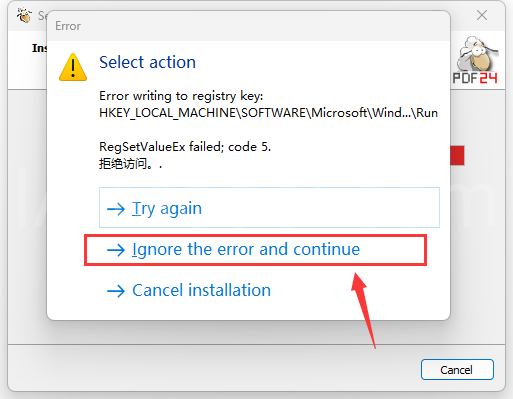This screenshot has width=513, height=399.
Task: Click the Select action heading
Action: (147, 62)
